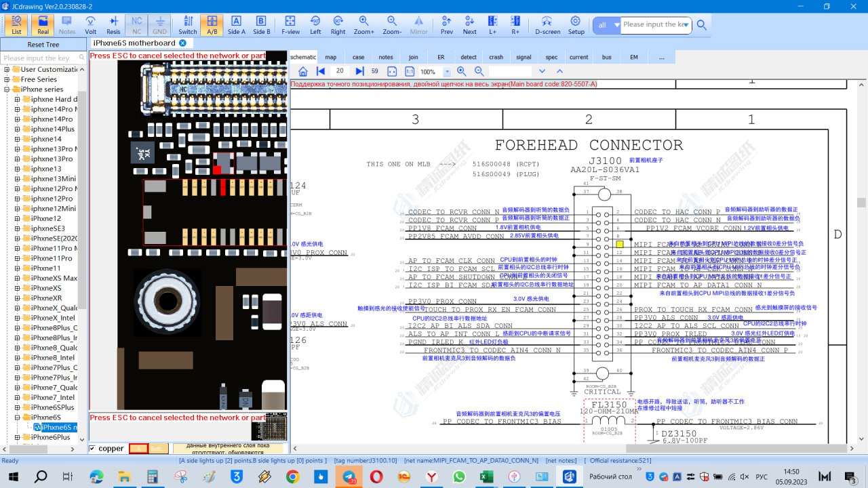Select the Bott layer swatch button
Viewport: 868px width, 488px height.
pyautogui.click(x=158, y=448)
